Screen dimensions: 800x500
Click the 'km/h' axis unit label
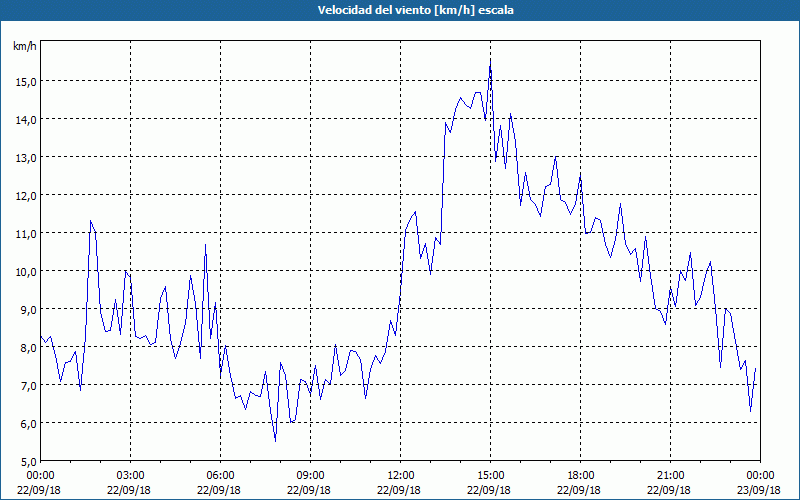tap(24, 46)
